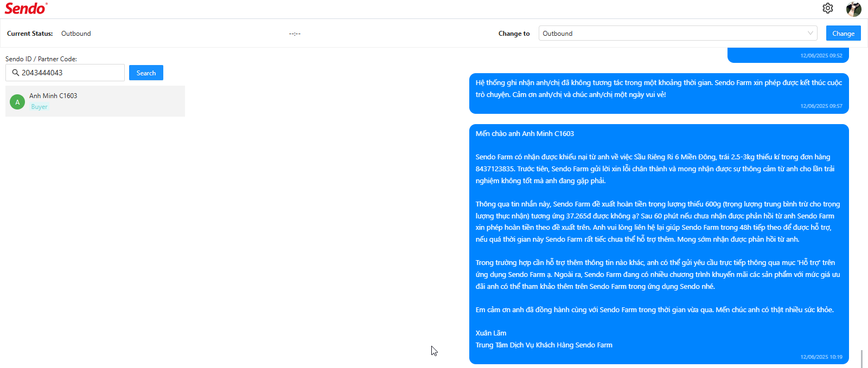Select the message timestamped 12/06/2025 09:57
The image size is (868, 368).
[x=659, y=93]
